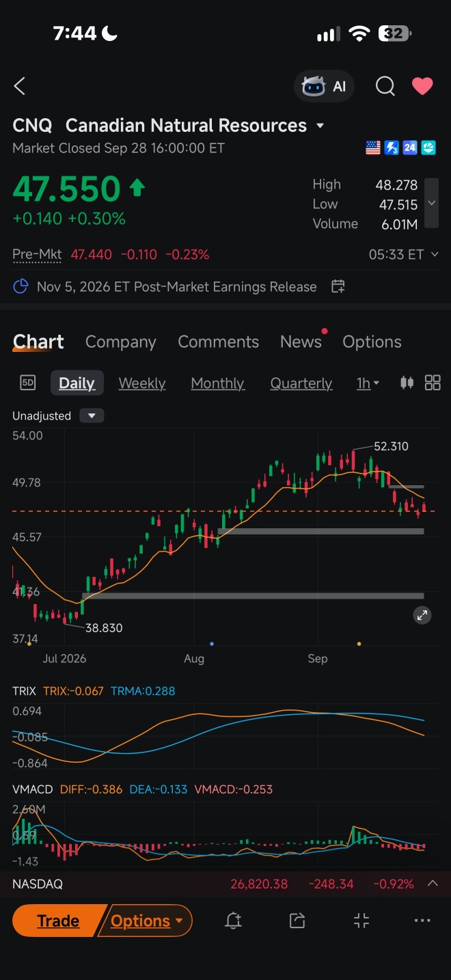Tap the orange Trade button
The image size is (451, 980).
point(58,921)
